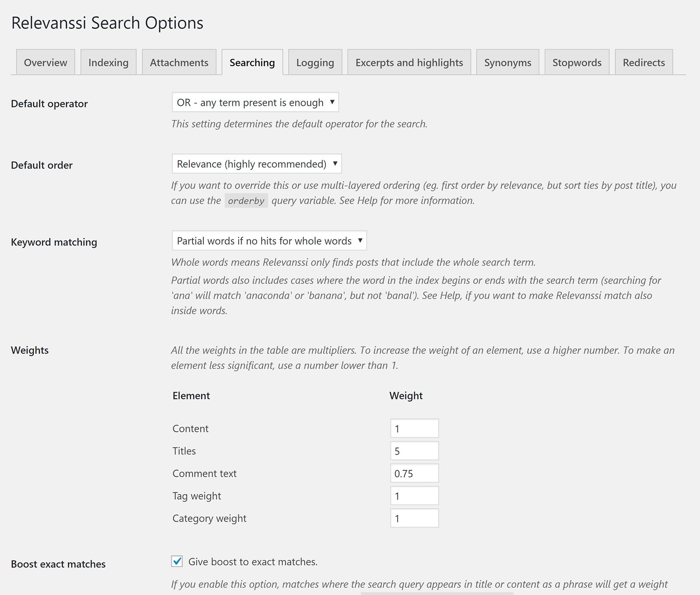Go to the Redirects tab

coord(644,62)
